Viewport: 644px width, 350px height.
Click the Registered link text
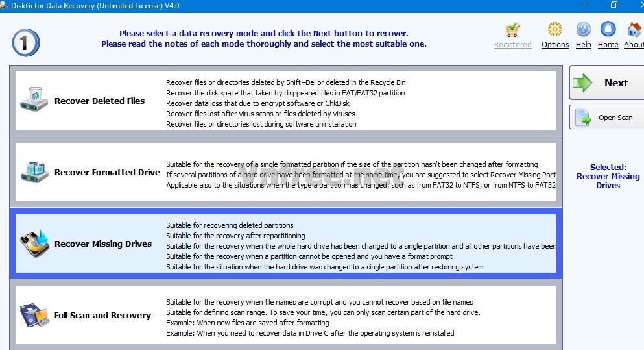(512, 45)
